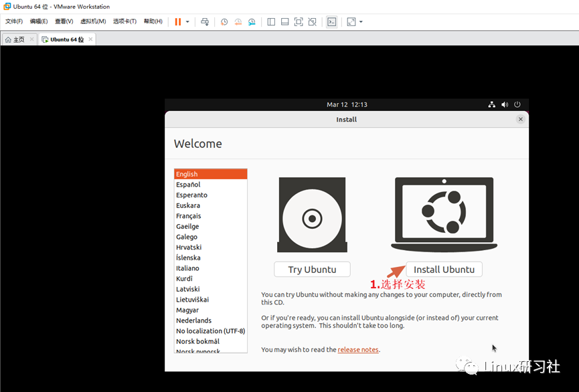Open the Ubuntu power menu icon
Viewport: 579px width, 392px height.
pyautogui.click(x=517, y=104)
